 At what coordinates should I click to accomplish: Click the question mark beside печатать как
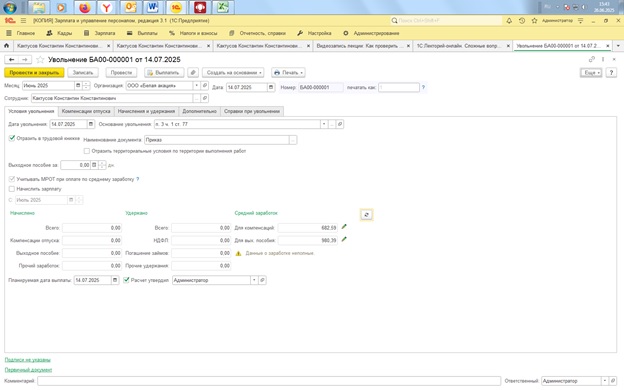click(x=423, y=87)
